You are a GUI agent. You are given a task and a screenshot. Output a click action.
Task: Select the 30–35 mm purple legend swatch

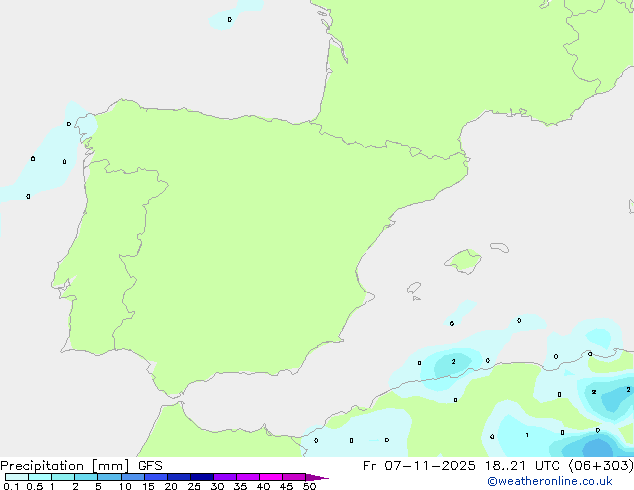[225, 477]
